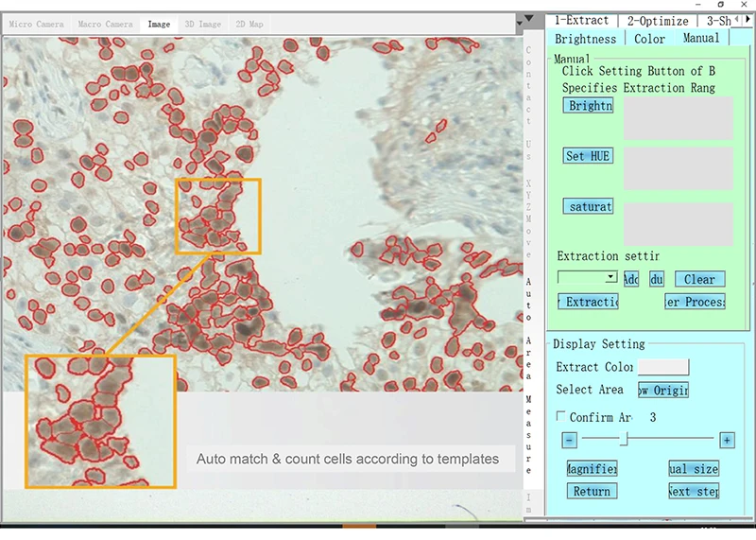Click the minus button beside the slider
The image size is (756, 540).
(569, 440)
